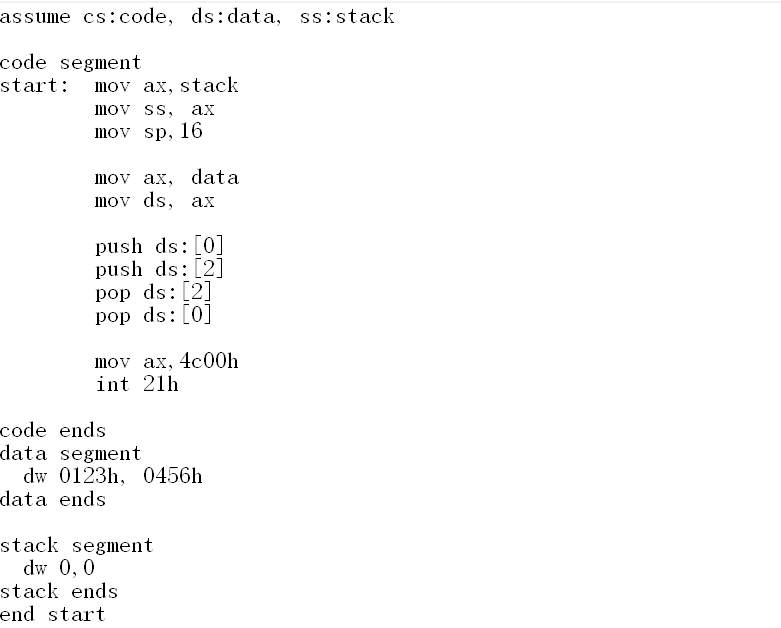Click the "pop ds:[0]" instruction
This screenshot has height=628, width=781.
[x=154, y=315]
